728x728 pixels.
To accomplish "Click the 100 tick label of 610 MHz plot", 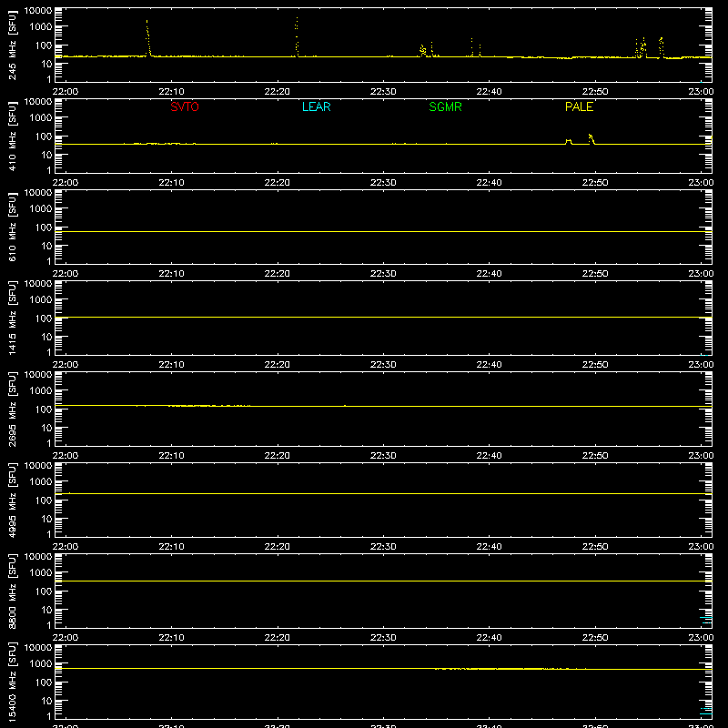I will coord(44,227).
